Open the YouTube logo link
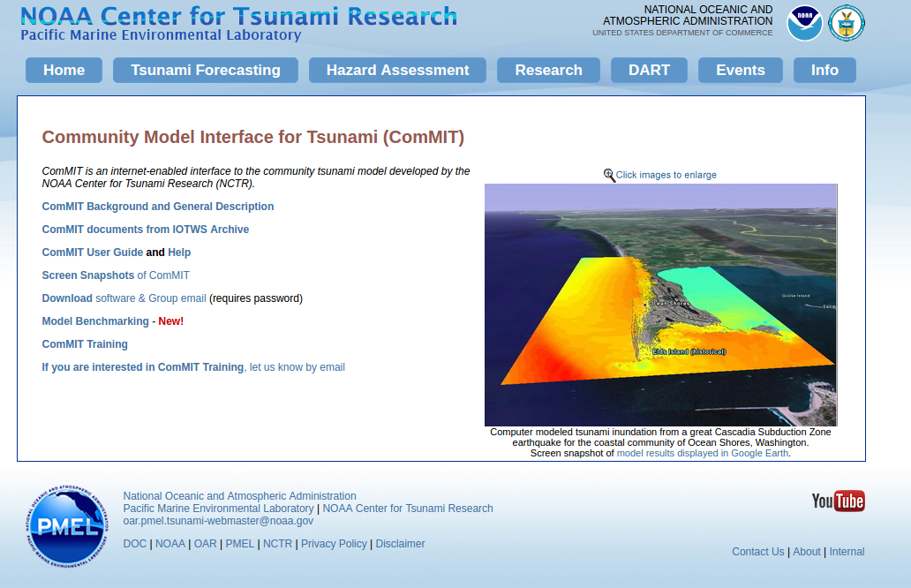The image size is (911, 588). (838, 501)
